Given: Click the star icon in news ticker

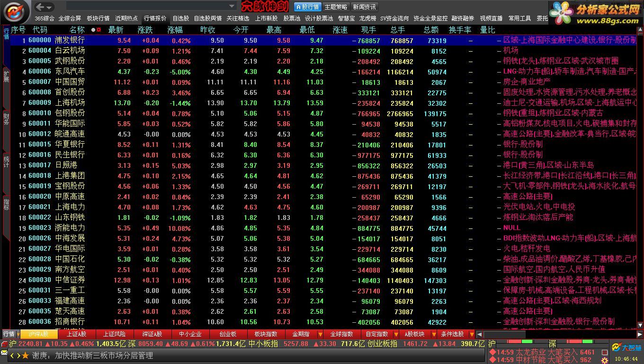Looking at the screenshot, I should 26,355.
